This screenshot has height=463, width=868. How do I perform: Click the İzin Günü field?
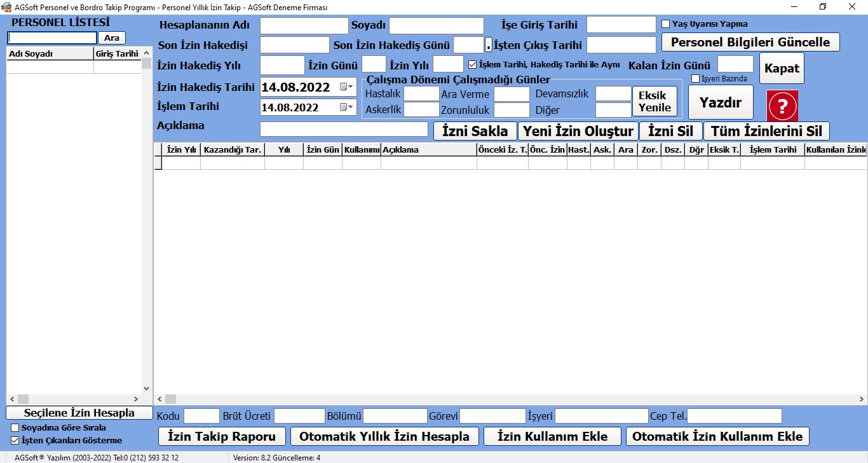[x=374, y=65]
